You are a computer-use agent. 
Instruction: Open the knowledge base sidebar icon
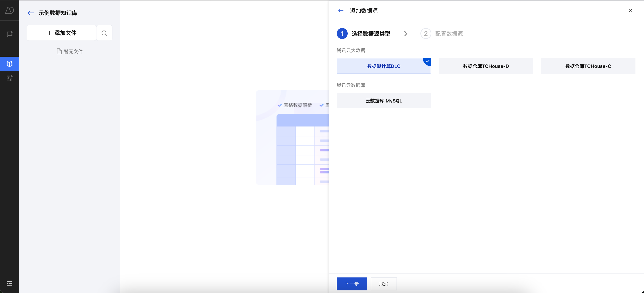point(9,64)
